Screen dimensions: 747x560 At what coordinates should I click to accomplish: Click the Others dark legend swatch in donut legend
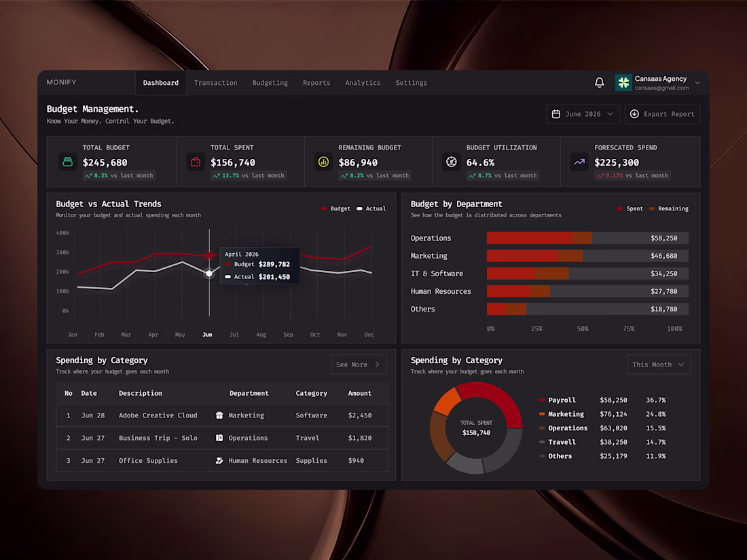(x=542, y=456)
